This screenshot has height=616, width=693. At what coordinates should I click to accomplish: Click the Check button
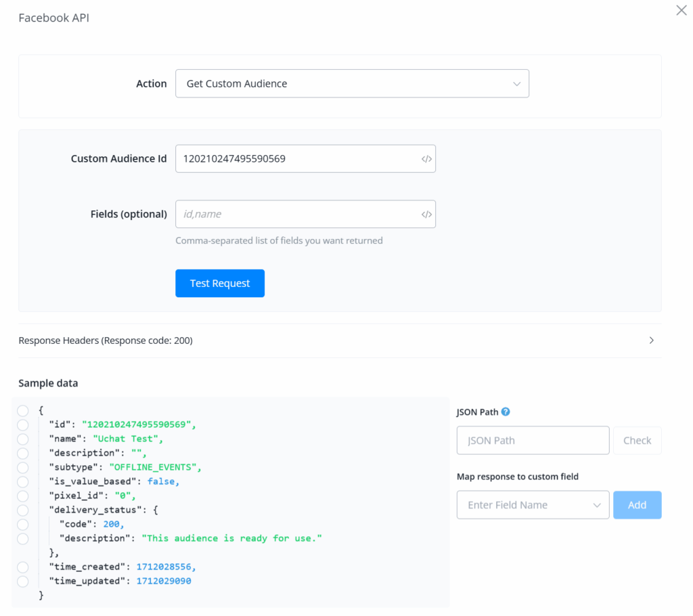[x=637, y=441]
